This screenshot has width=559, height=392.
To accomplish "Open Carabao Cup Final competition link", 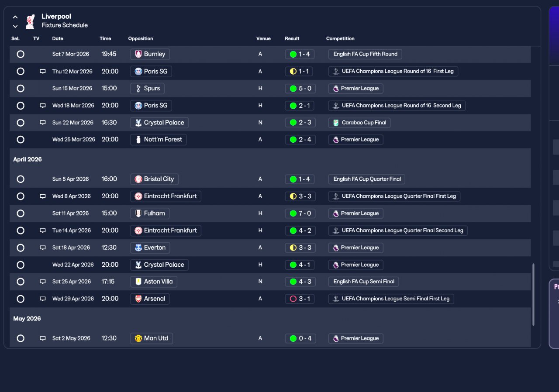I will pos(359,123).
